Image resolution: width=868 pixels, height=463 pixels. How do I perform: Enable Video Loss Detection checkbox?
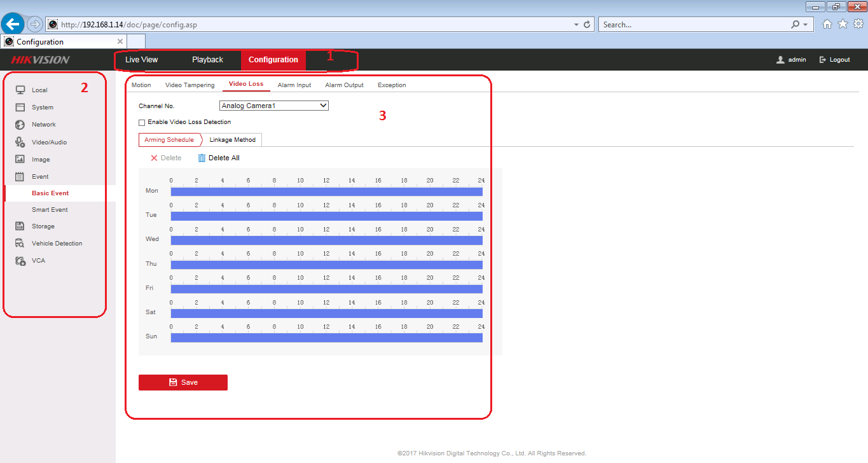[x=142, y=122]
